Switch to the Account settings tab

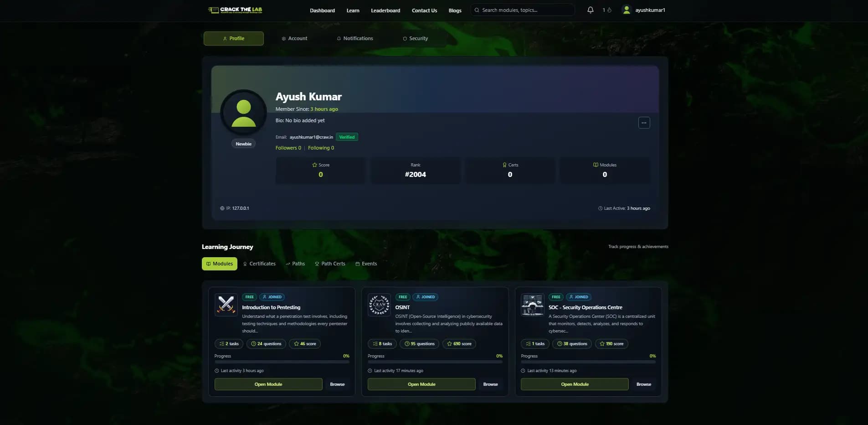pyautogui.click(x=295, y=38)
